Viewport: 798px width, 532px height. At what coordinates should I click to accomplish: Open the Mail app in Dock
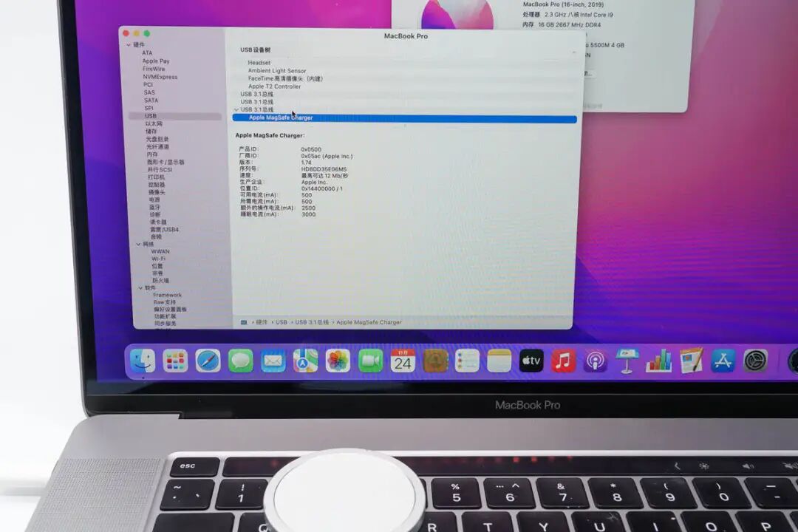[x=273, y=361]
